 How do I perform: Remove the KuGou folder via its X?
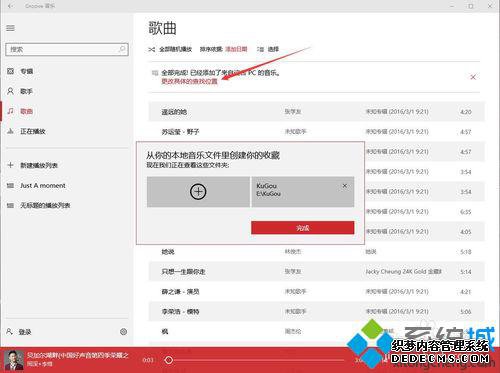[x=345, y=186]
